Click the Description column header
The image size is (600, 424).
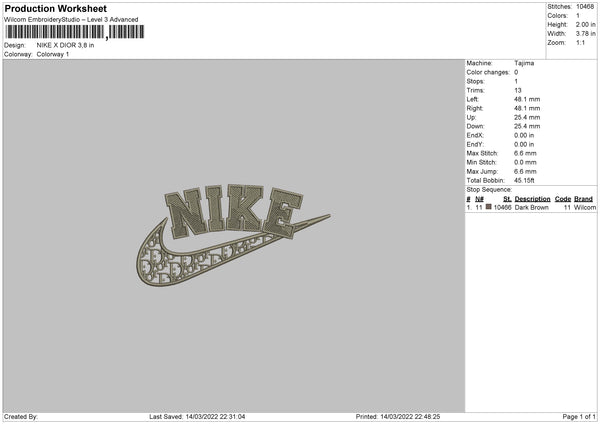(532, 199)
